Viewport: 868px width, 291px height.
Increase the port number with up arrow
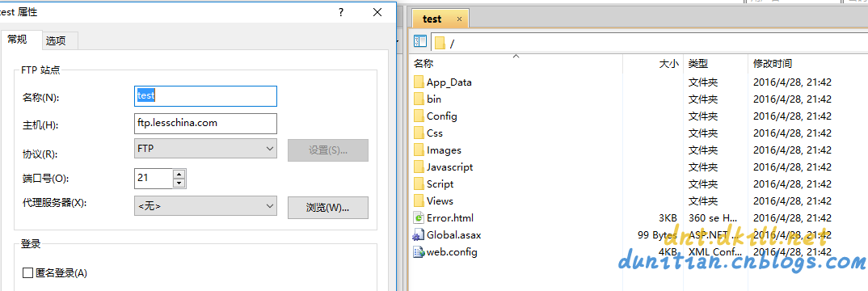coord(179,174)
